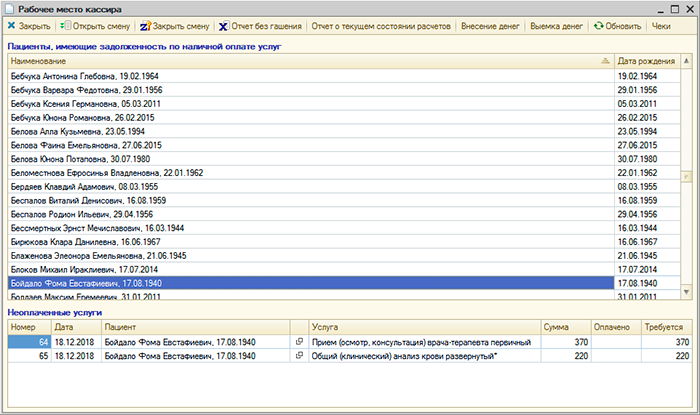Click the Закрыть toolbar button

click(29, 26)
